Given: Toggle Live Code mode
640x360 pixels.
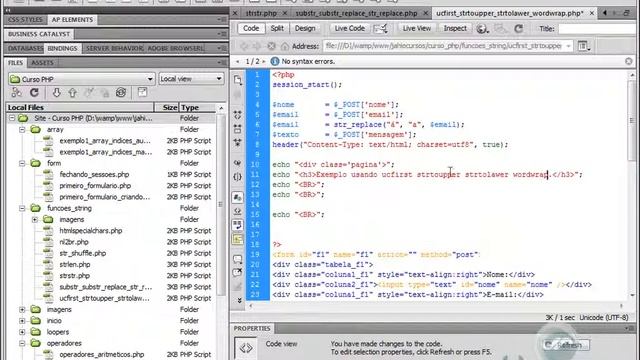Looking at the screenshot, I should [349, 28].
